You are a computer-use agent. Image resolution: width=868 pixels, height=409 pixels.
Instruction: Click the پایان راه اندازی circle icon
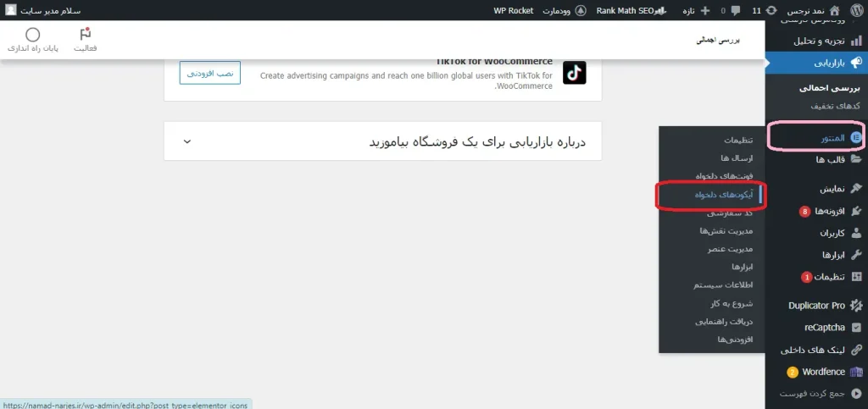coord(33,35)
